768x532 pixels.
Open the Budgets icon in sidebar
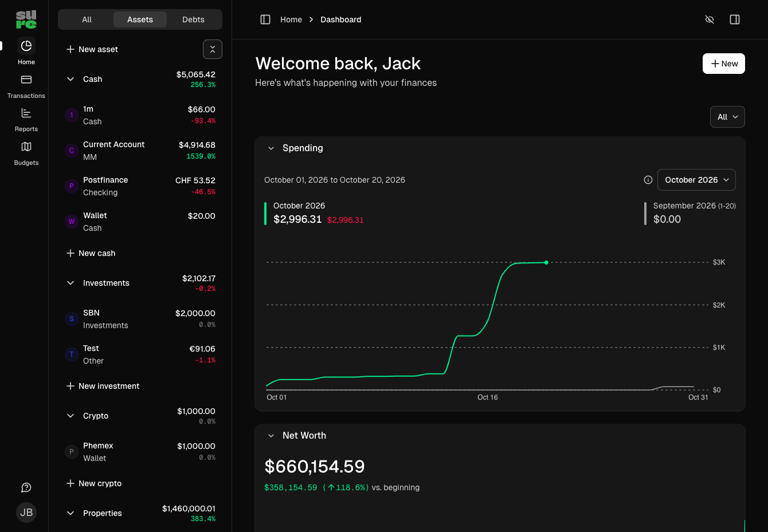click(26, 147)
